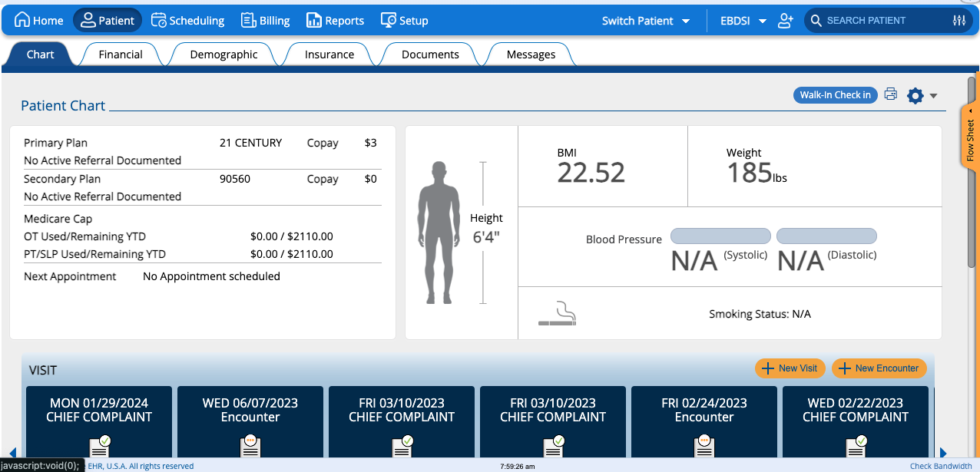Click the smoking status cigarette icon
This screenshot has height=472, width=980.
tap(557, 313)
